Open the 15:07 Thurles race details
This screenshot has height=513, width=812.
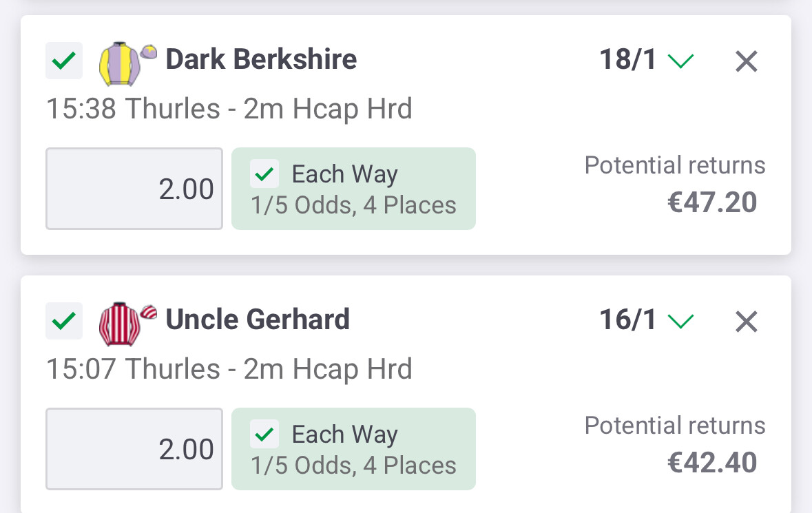click(229, 370)
